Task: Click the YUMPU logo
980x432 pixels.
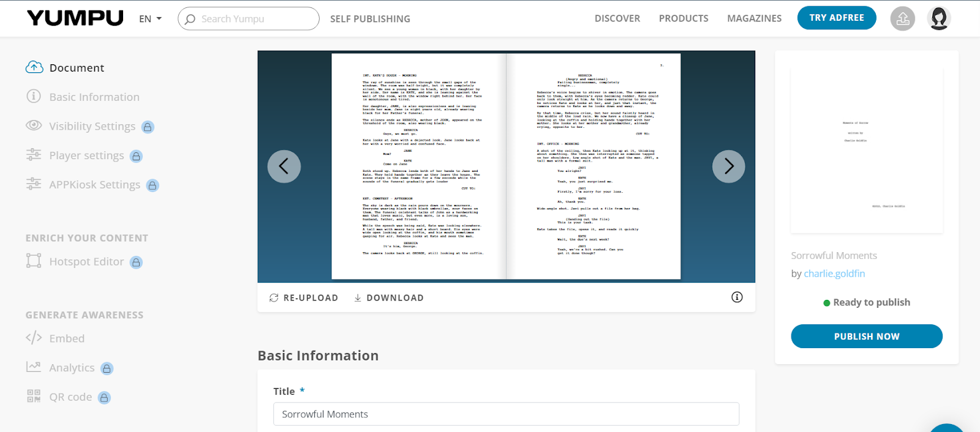Action: [75, 18]
